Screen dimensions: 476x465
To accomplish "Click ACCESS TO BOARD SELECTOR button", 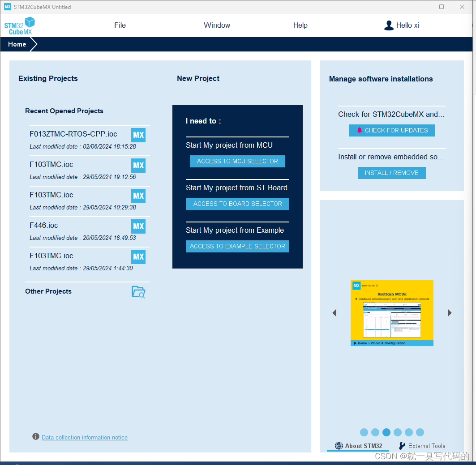I will 238,204.
